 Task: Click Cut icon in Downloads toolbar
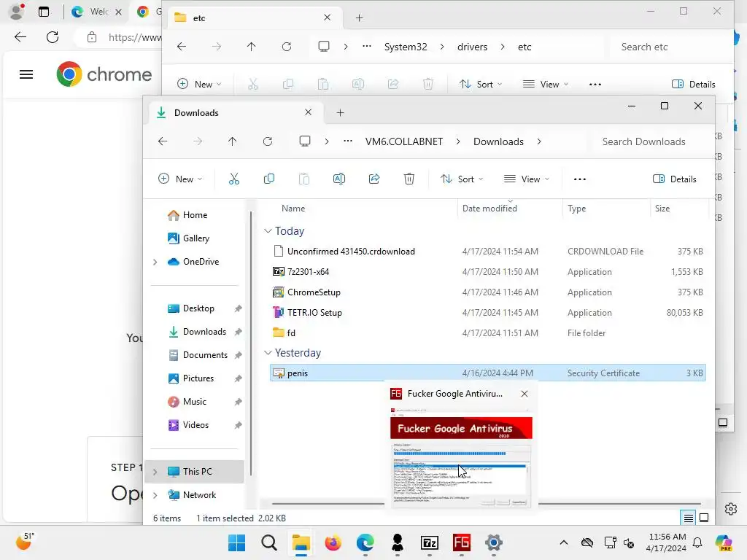tap(233, 179)
